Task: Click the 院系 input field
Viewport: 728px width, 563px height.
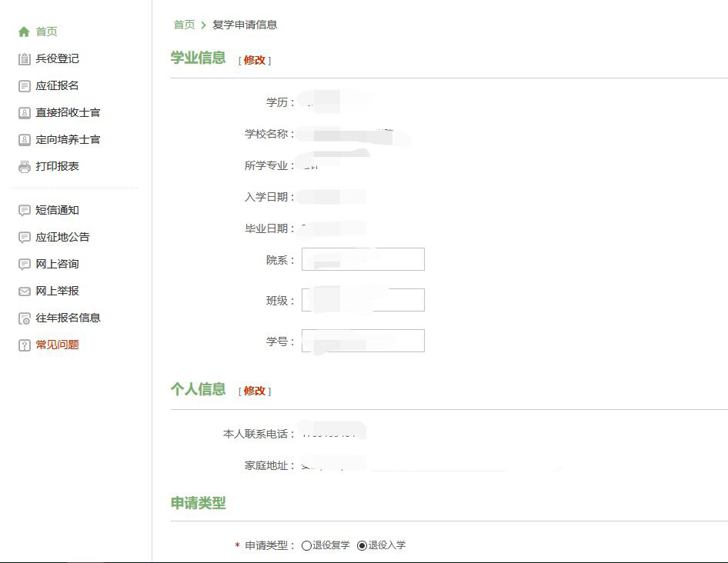Action: (x=362, y=260)
